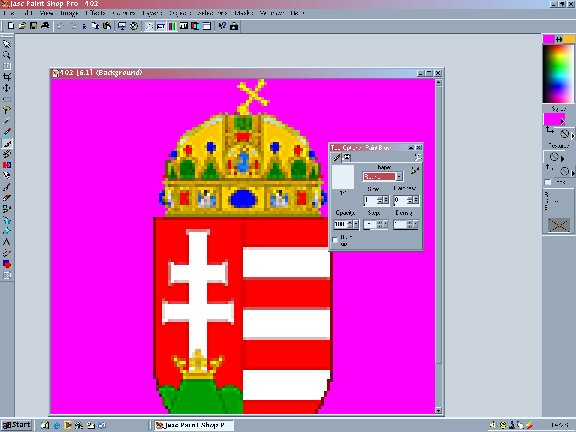576x432 pixels.
Task: Select the Arrow tool in the tool palette
Action: pos(7,44)
